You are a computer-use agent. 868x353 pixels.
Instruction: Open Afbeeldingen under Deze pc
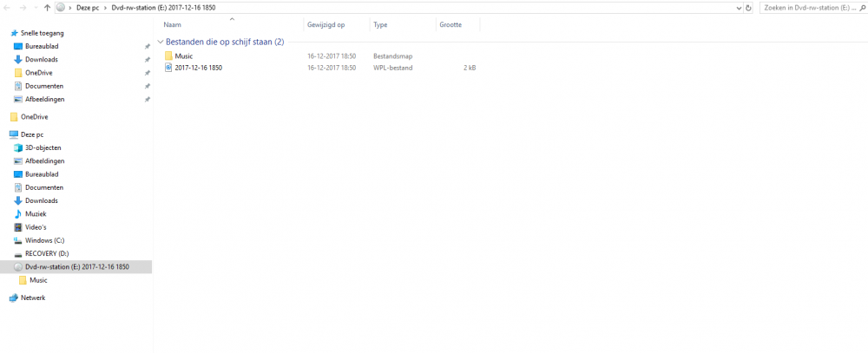pos(44,161)
